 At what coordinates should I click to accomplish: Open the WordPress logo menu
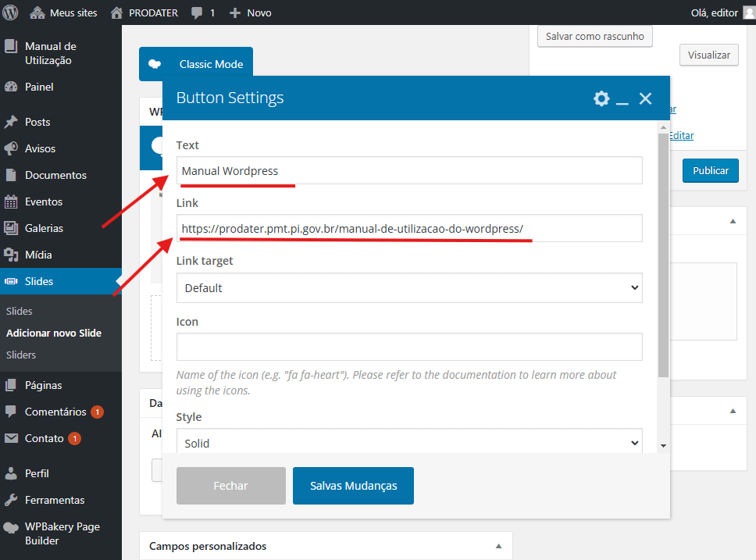(10, 12)
